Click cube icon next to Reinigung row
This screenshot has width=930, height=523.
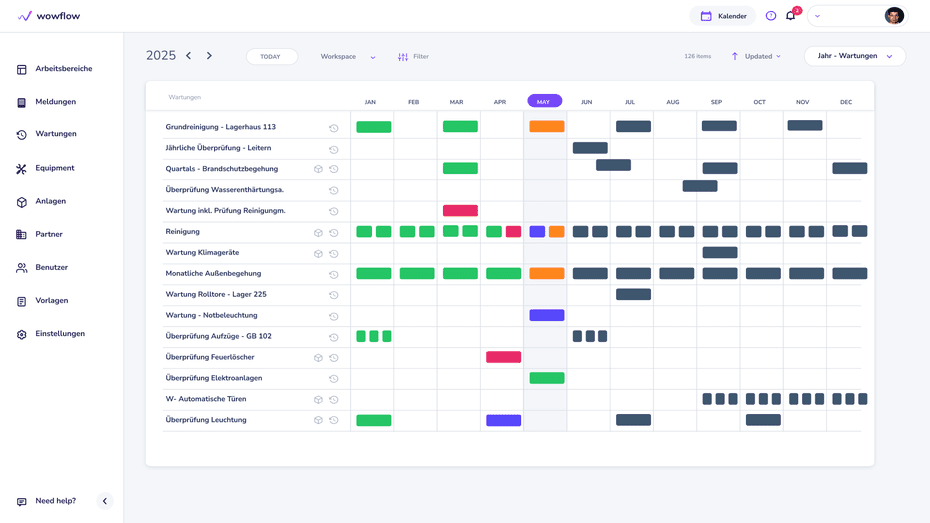click(x=318, y=232)
